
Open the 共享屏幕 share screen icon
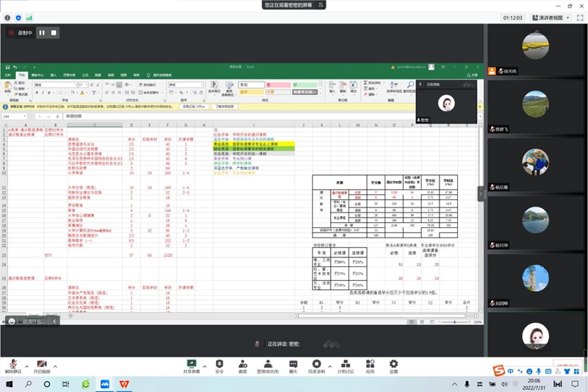(x=192, y=364)
